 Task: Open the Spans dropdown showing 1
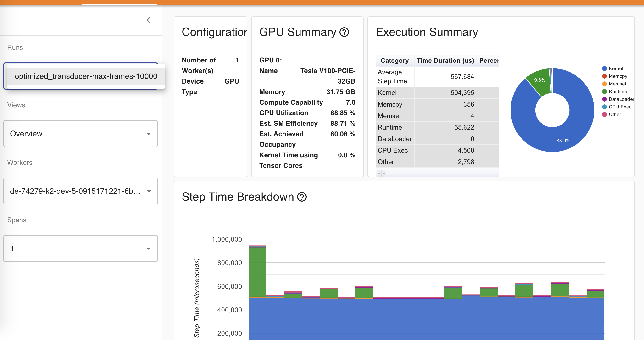point(80,249)
